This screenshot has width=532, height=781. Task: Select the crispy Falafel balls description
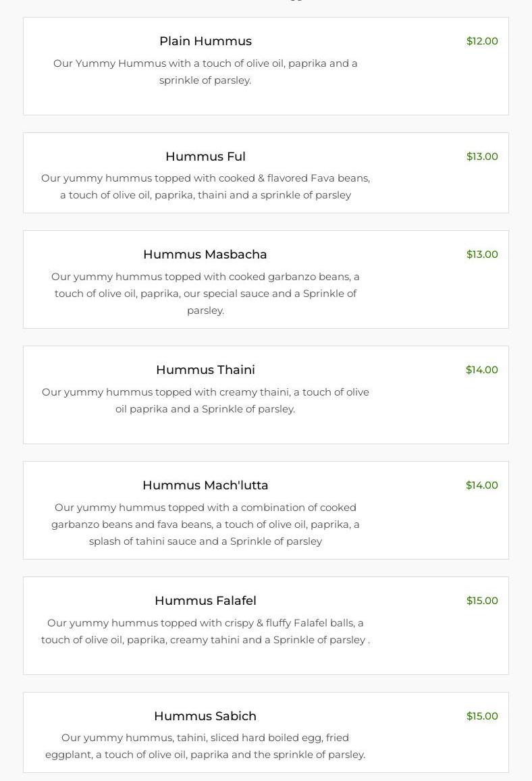[x=205, y=631]
